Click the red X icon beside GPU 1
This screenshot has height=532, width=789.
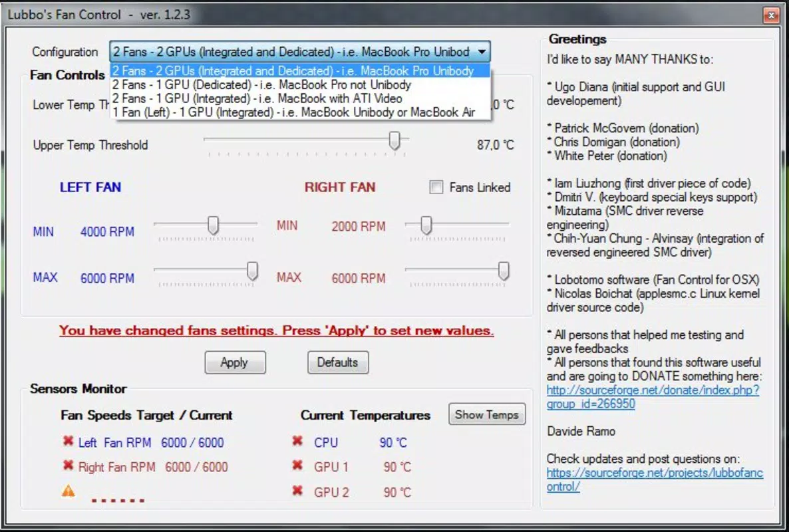tap(297, 465)
